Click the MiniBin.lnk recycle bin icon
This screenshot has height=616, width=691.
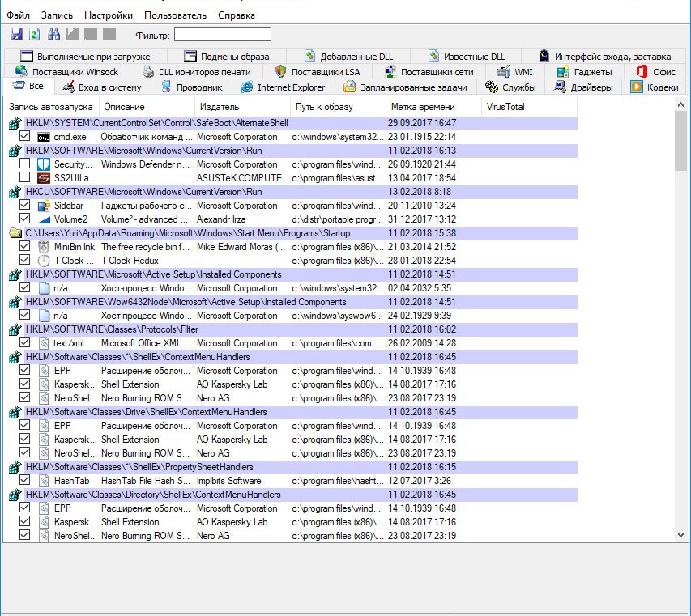(44, 247)
